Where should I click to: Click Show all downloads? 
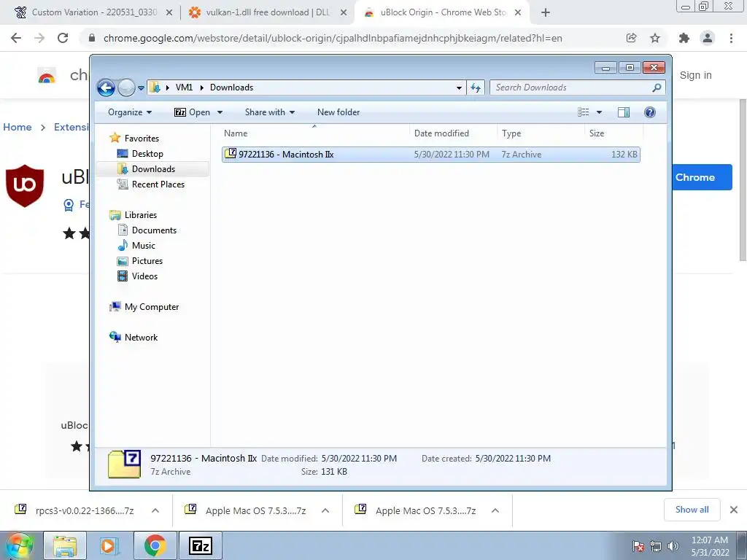click(692, 510)
